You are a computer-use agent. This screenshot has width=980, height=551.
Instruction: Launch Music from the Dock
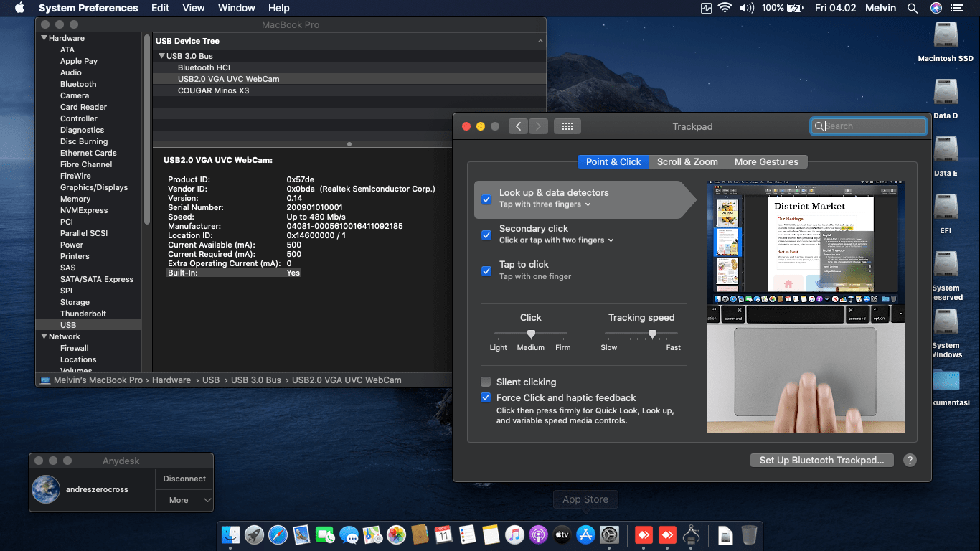tap(514, 534)
